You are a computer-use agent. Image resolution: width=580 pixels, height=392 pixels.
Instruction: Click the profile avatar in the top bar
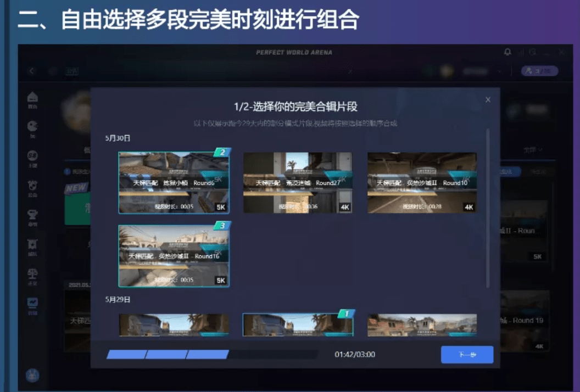click(x=447, y=71)
